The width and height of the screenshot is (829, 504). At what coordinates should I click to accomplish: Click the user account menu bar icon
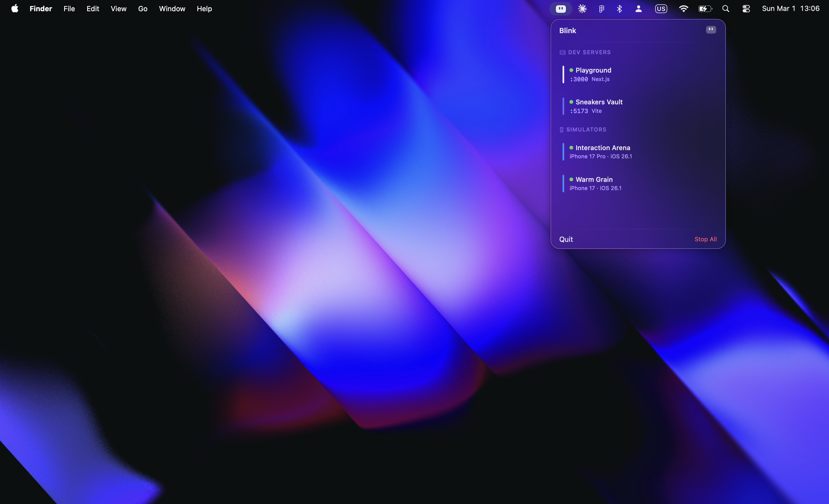pos(638,9)
